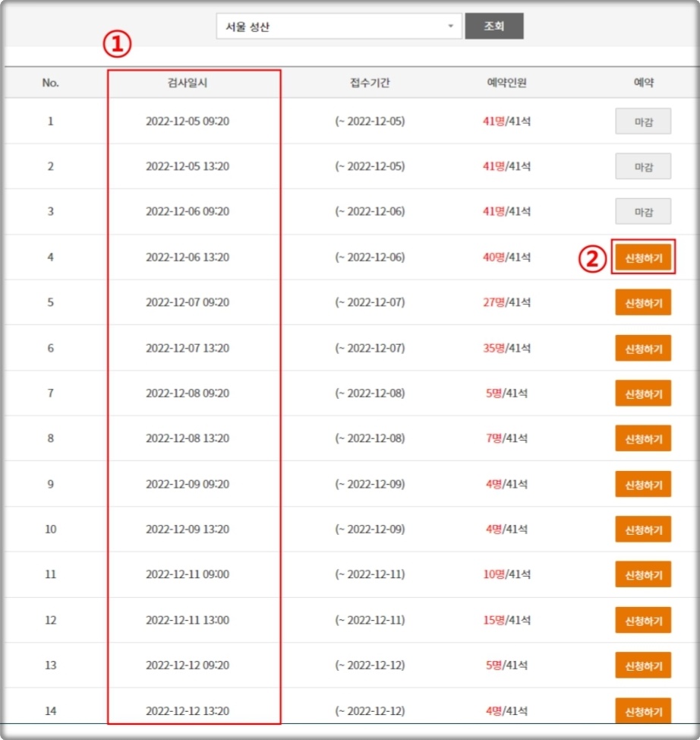Select date cell 2022-12-06 09:20
The width and height of the screenshot is (700, 740).
tap(188, 211)
